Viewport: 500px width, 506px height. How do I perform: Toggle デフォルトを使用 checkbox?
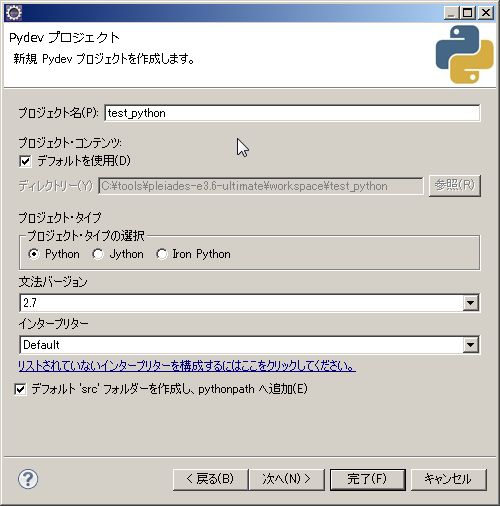[x=25, y=161]
